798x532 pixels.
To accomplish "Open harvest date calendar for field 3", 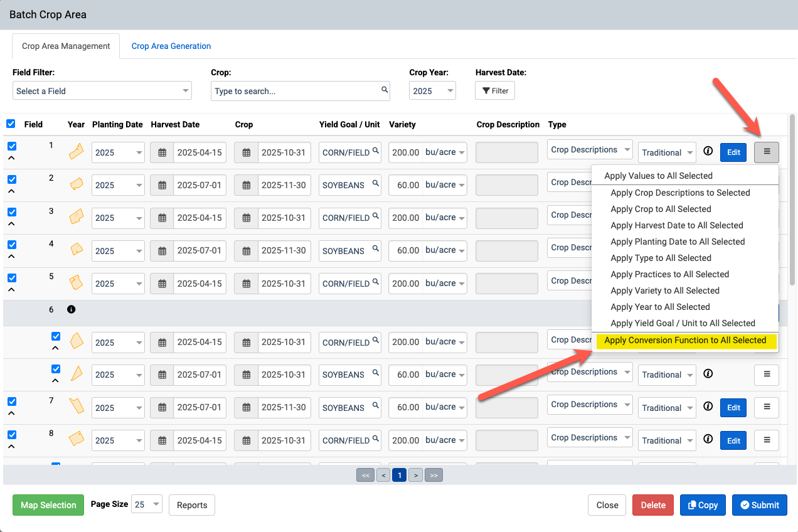I will point(247,218).
